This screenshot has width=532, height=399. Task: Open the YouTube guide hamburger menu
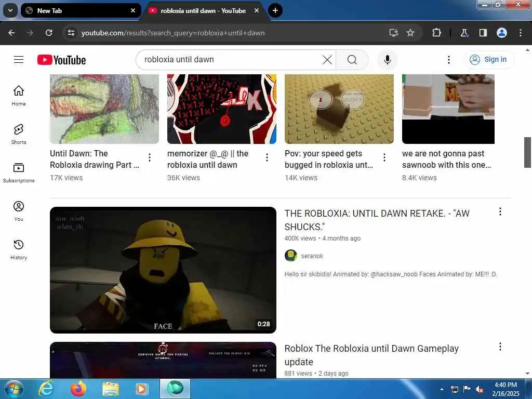(x=19, y=60)
